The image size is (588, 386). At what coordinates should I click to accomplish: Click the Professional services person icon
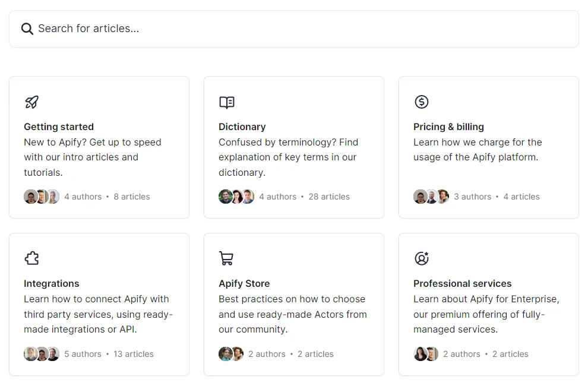(x=422, y=258)
